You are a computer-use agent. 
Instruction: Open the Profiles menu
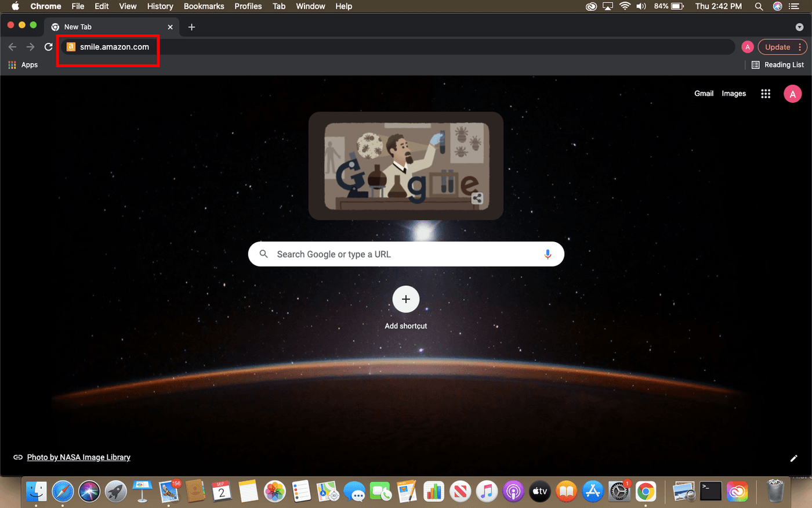(248, 6)
